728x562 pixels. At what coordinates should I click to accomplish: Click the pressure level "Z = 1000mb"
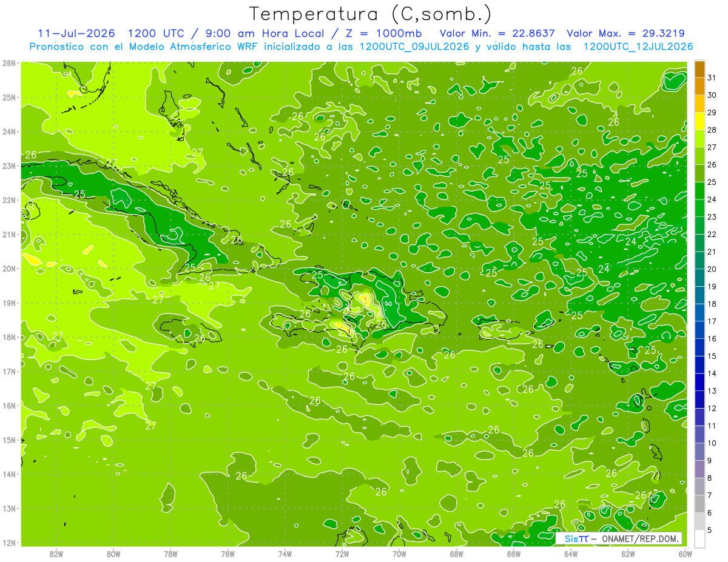point(382,33)
